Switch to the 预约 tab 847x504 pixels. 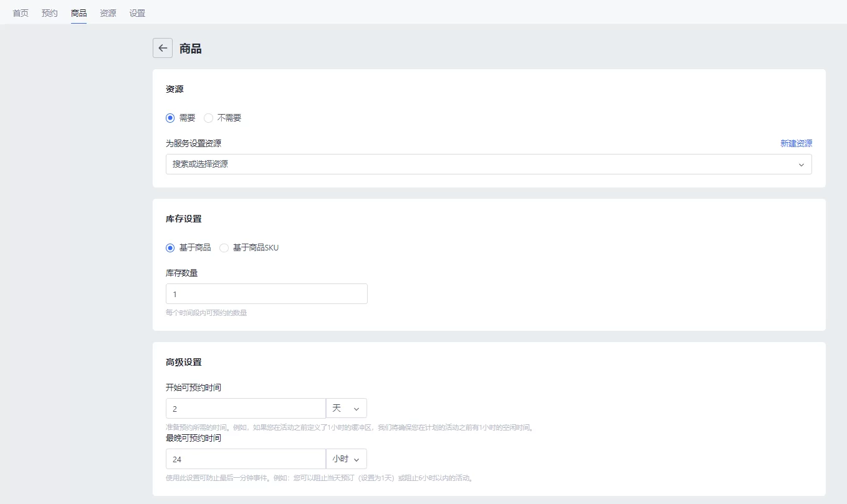click(50, 13)
